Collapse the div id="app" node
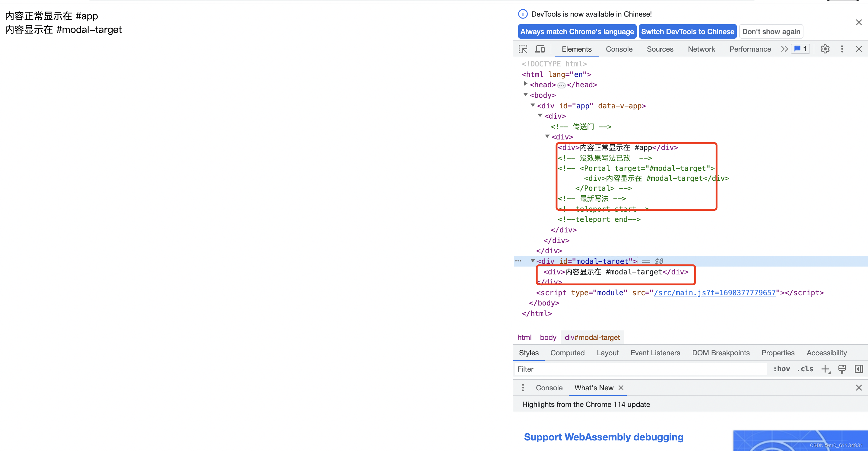Screen dimensions: 868x451 (533, 105)
